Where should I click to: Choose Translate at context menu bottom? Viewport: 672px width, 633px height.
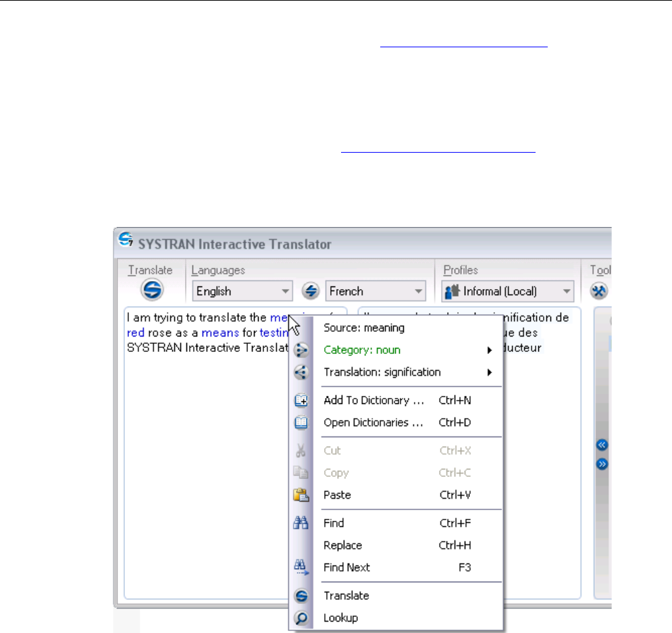point(395,596)
